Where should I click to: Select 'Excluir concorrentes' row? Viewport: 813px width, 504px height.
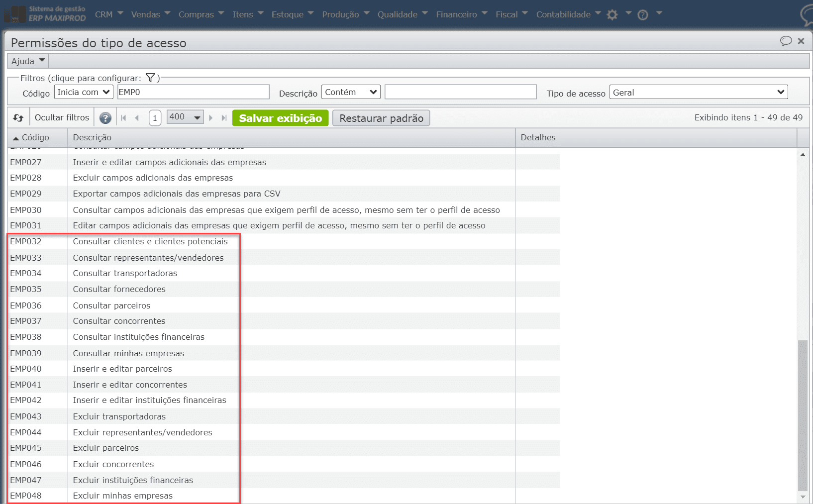(284, 464)
